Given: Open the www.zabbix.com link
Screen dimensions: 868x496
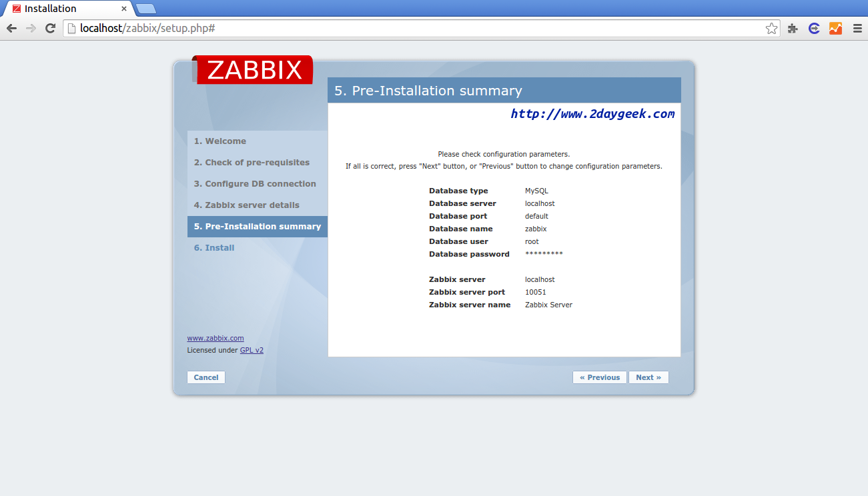Looking at the screenshot, I should (215, 338).
